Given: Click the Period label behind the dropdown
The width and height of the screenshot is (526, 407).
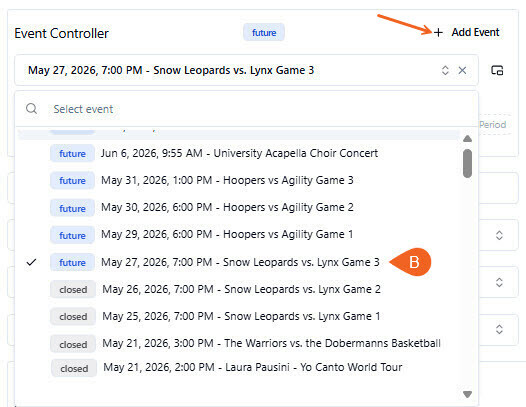Looking at the screenshot, I should coord(492,125).
